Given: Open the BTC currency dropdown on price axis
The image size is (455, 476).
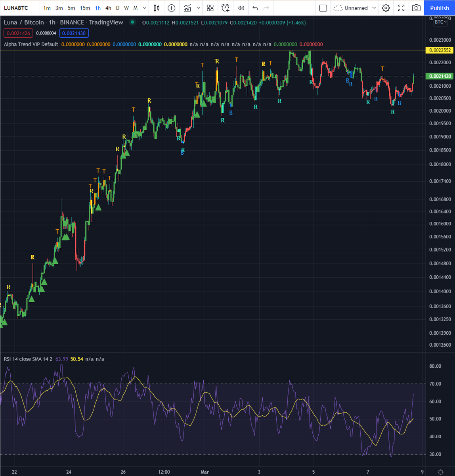Looking at the screenshot, I should 440,22.
